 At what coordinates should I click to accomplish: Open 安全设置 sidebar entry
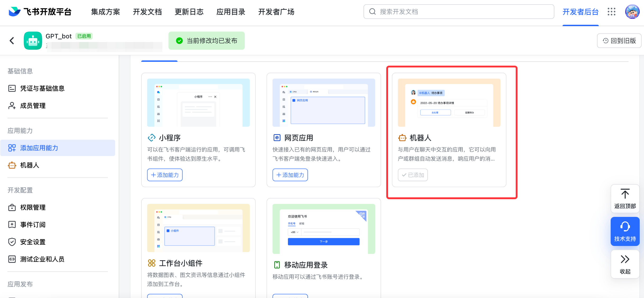coord(33,242)
